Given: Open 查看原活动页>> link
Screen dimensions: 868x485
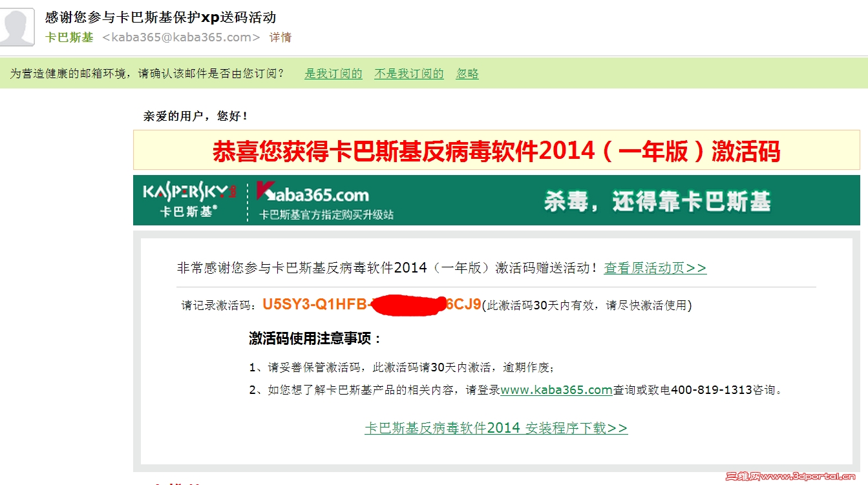Looking at the screenshot, I should 655,268.
